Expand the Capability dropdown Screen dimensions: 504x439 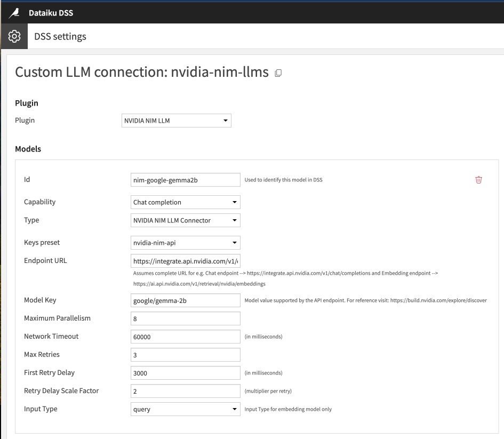point(185,202)
